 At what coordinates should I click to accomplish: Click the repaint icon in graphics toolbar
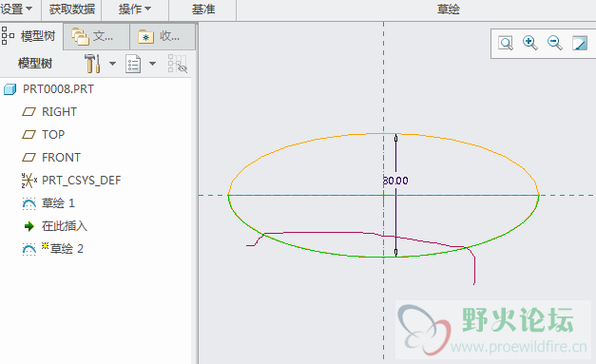pos(580,44)
